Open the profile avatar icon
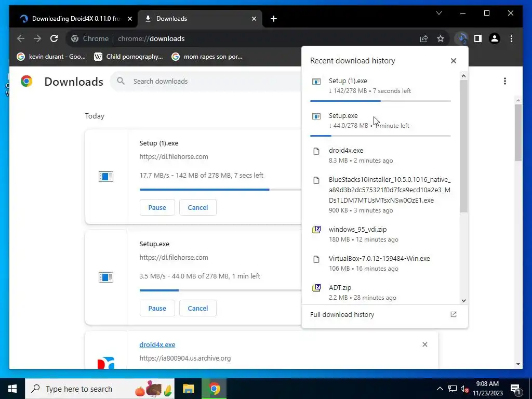532x399 pixels. pos(495,38)
